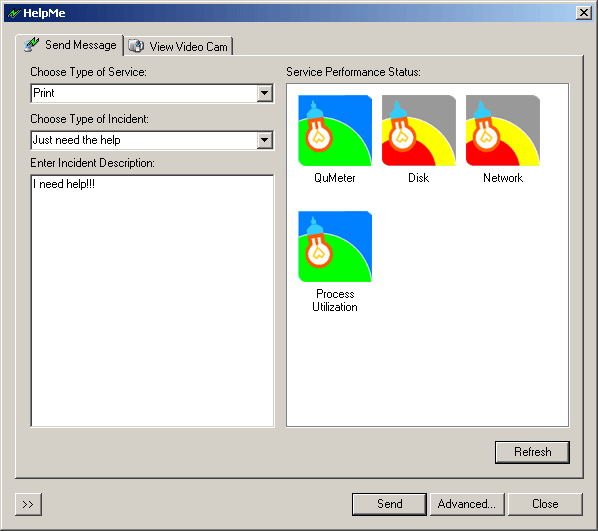Click the Disk performance icon
This screenshot has width=598, height=531.
(419, 130)
